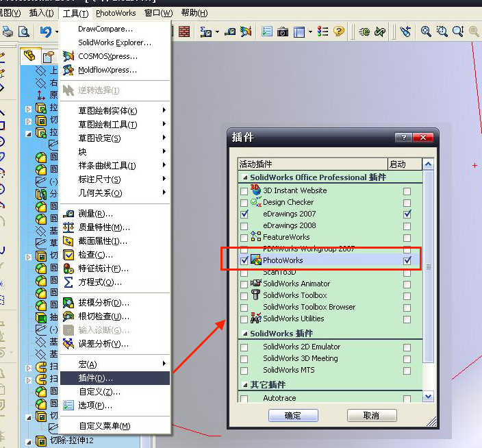
Task: Select 插件(D) add-ins menu entry
Action: (x=115, y=378)
